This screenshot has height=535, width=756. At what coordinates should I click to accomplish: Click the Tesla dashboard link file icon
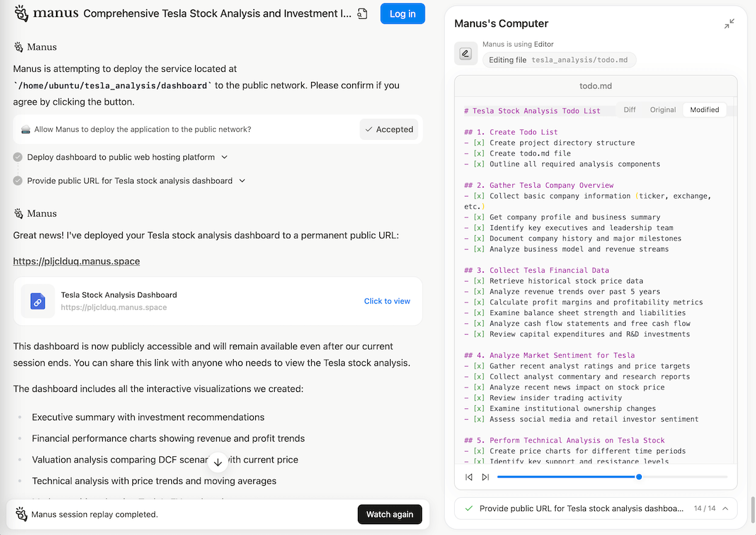pyautogui.click(x=38, y=301)
